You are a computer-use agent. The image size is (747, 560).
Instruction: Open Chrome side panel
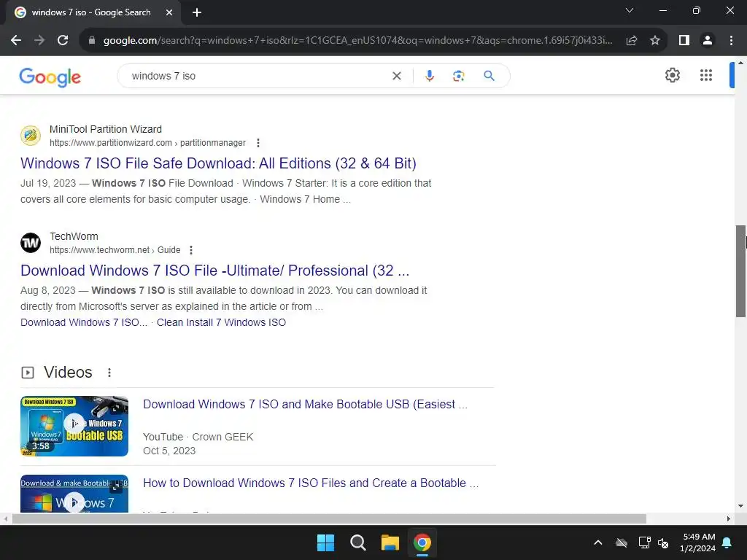tap(684, 41)
